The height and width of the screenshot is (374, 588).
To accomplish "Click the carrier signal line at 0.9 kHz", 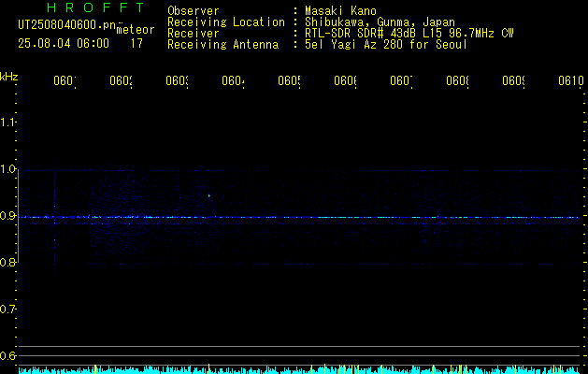I will (x=301, y=217).
